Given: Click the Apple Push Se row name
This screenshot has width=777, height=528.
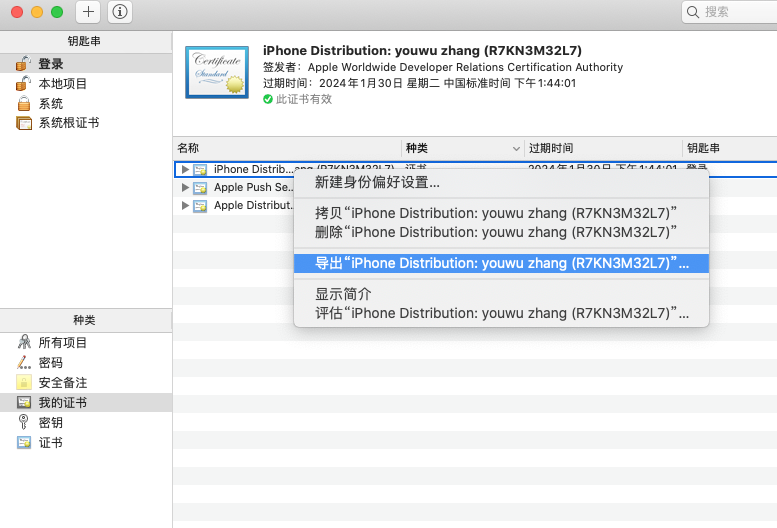Looking at the screenshot, I should coord(253,187).
